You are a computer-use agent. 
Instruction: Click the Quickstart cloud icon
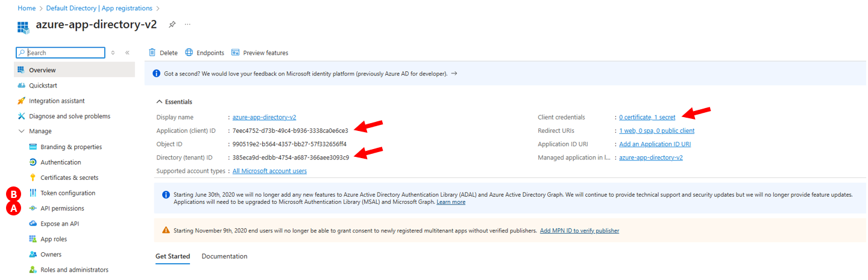pos(21,86)
